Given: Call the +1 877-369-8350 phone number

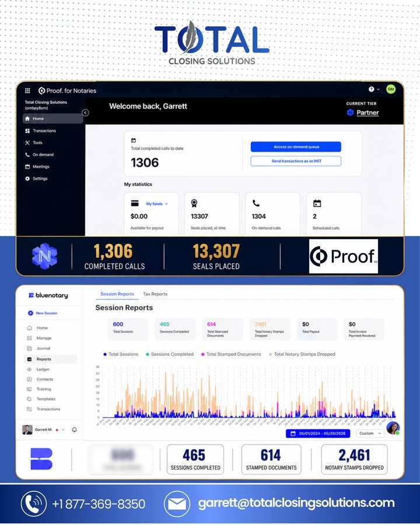Looking at the screenshot, I should pyautogui.click(x=99, y=503).
